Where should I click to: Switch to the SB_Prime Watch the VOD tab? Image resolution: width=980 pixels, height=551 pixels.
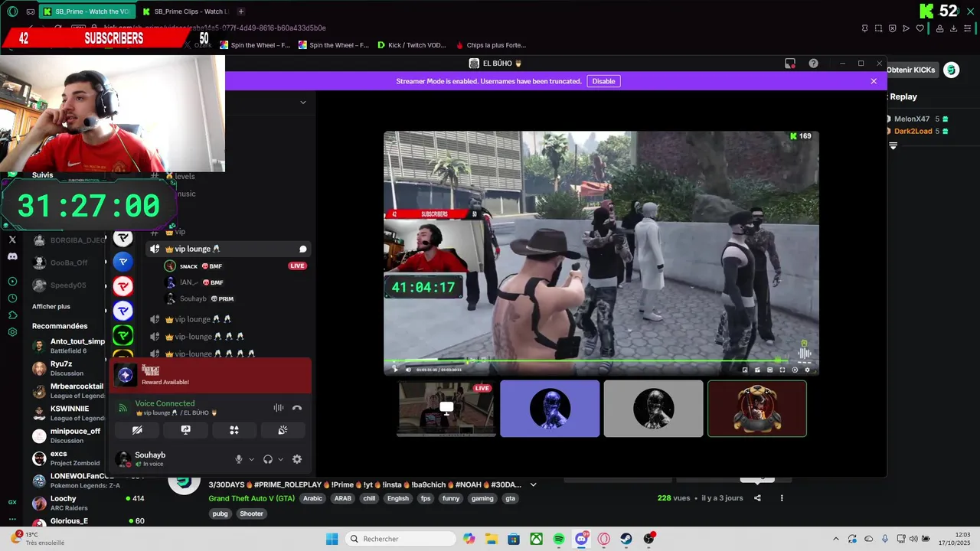pyautogui.click(x=87, y=11)
